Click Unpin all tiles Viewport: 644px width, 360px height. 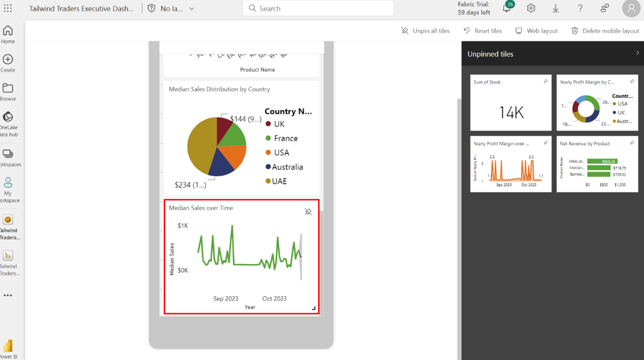426,31
